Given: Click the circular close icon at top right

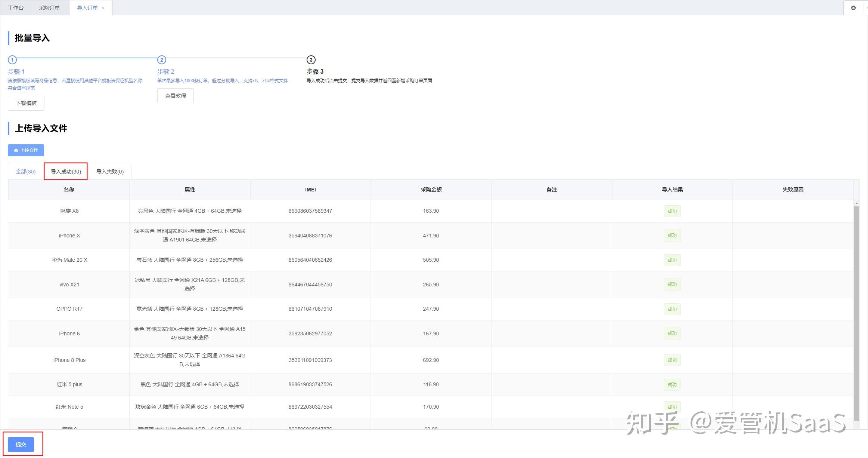Looking at the screenshot, I should 853,8.
